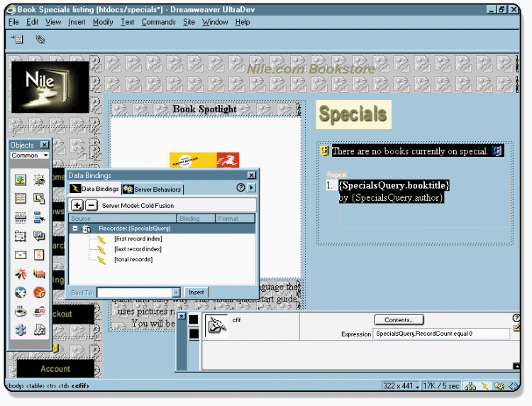Open HTML Source from status bar launcher

pos(514,386)
